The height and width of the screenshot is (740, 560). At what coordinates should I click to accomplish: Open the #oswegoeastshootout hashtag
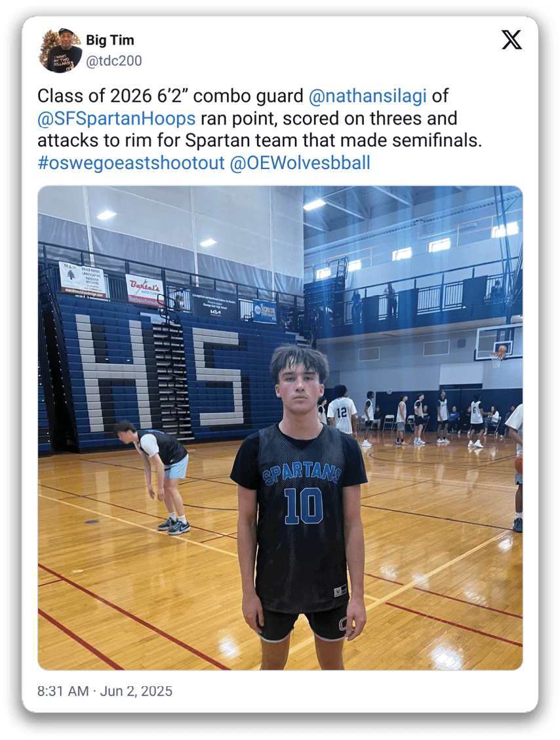130,163
